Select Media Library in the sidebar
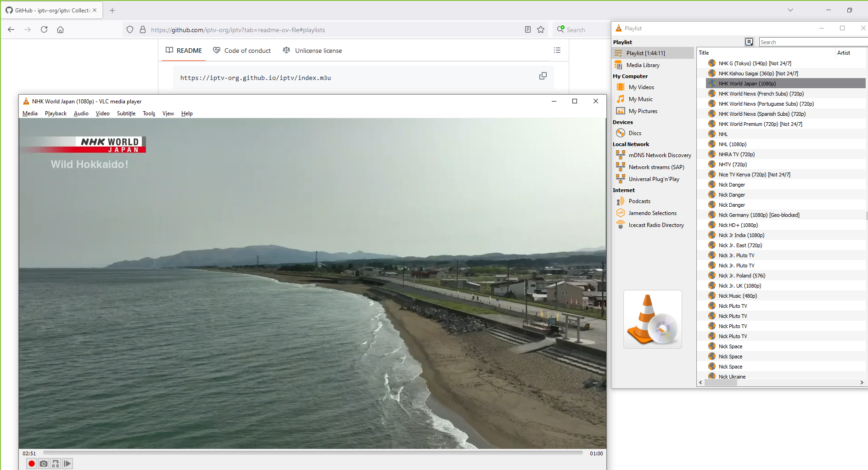868x470 pixels. (643, 65)
